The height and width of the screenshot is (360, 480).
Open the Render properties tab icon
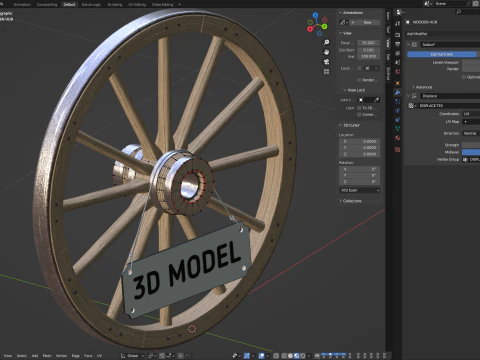click(x=397, y=35)
